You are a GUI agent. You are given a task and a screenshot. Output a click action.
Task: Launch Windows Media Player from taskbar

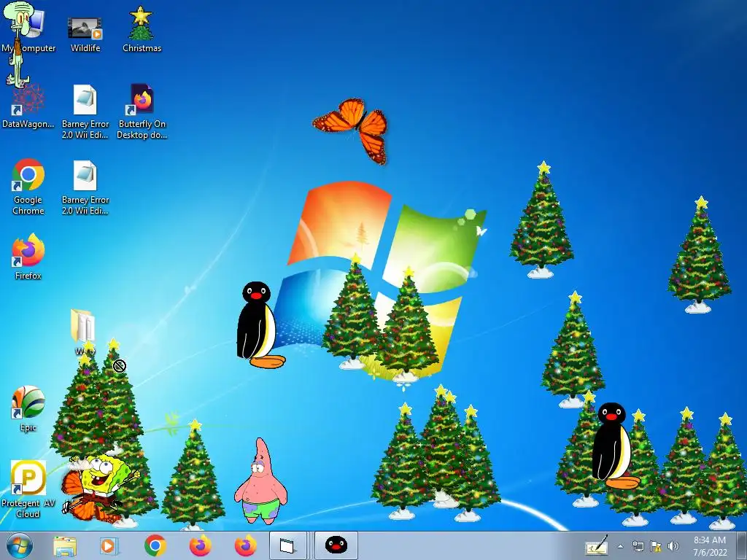click(x=109, y=545)
